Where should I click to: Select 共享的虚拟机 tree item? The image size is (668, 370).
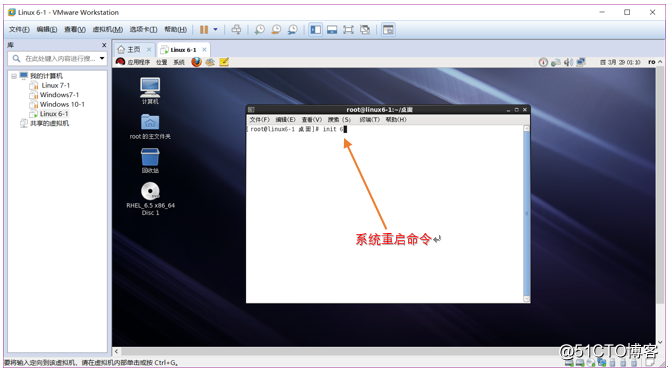coord(49,123)
